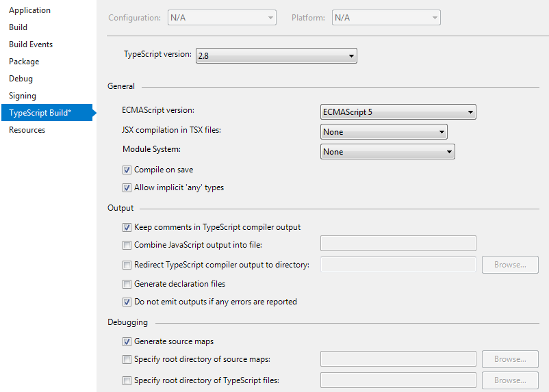The width and height of the screenshot is (549, 392).
Task: Select the Resources tab
Action: point(27,130)
